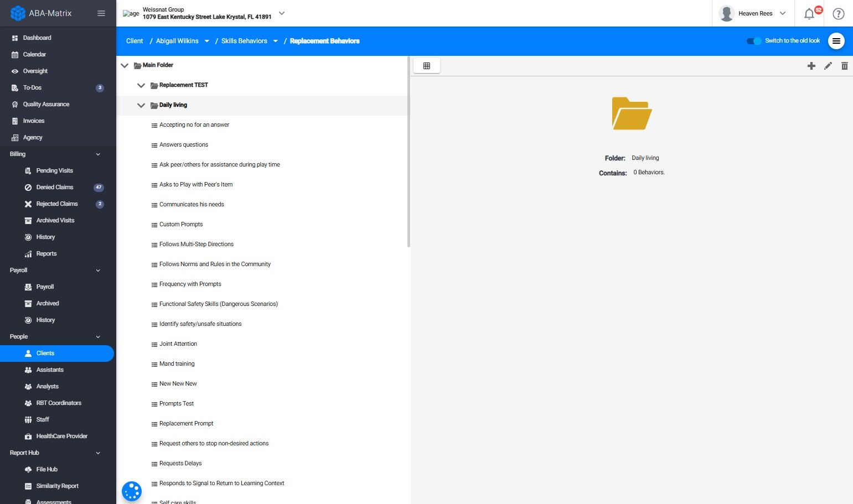The height and width of the screenshot is (504, 853).
Task: Select Replacement TEST folder
Action: click(184, 85)
